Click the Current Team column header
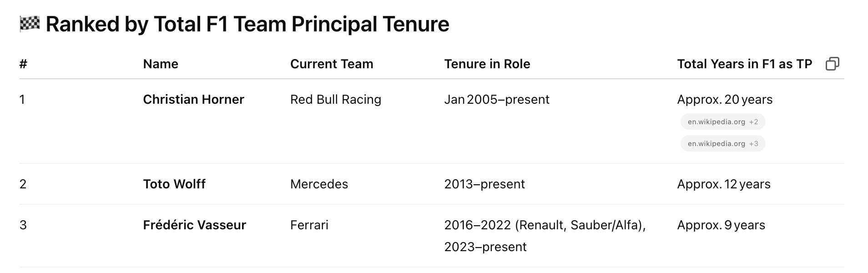 click(332, 64)
